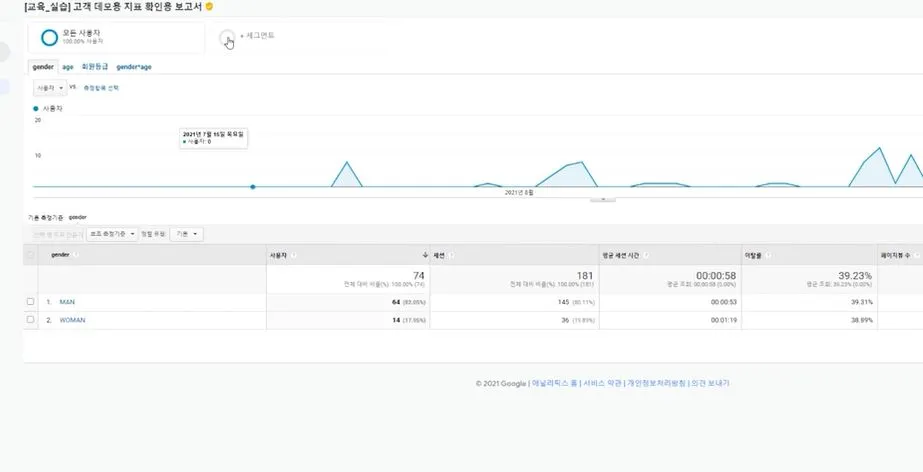Click the MAN row session time 00:00:53
The image size is (923, 472).
click(x=724, y=302)
